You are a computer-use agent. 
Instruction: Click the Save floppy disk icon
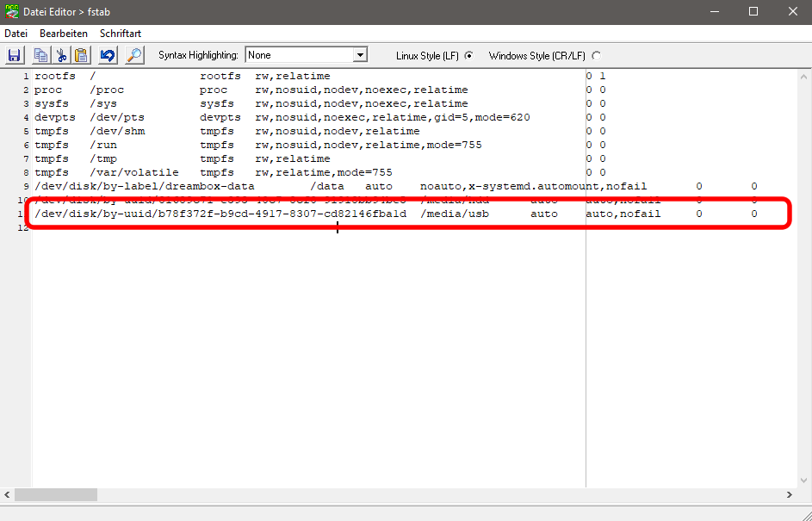tap(15, 55)
